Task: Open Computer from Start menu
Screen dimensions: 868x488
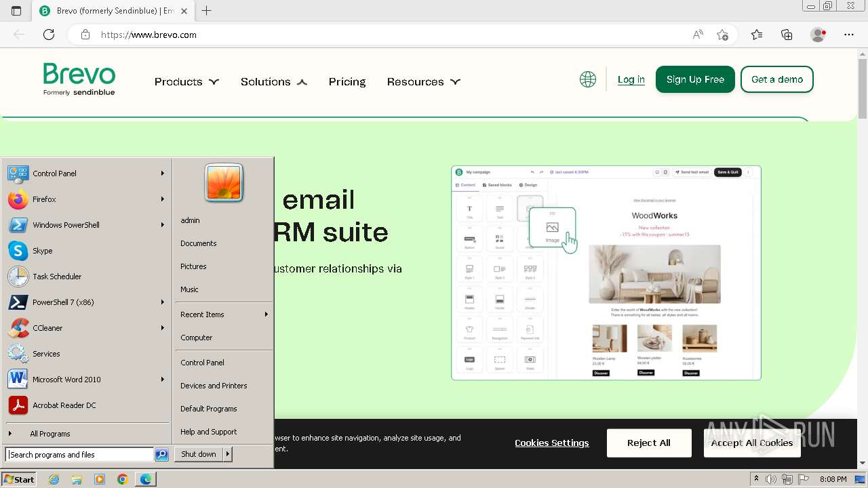Action: 224,338
